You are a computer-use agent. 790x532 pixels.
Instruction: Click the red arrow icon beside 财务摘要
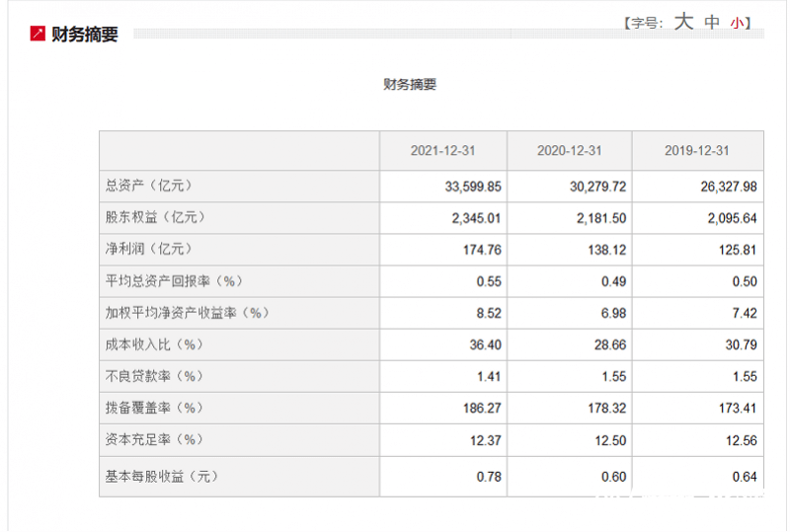(38, 35)
